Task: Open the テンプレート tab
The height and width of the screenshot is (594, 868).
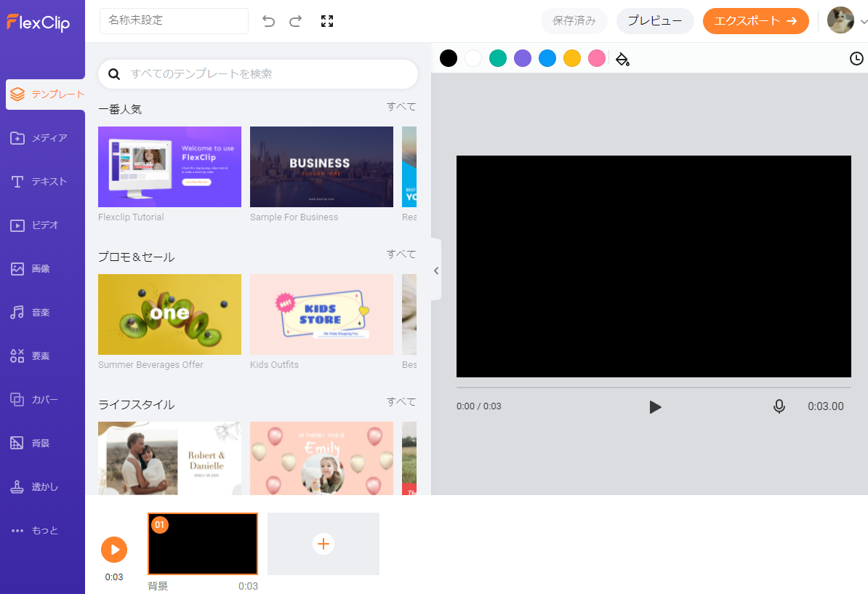Action: 45,94
